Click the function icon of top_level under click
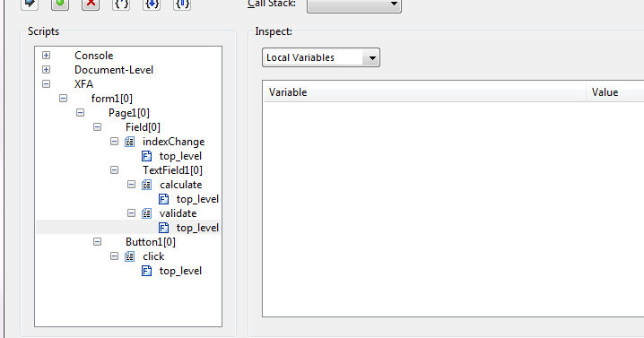 click(146, 271)
